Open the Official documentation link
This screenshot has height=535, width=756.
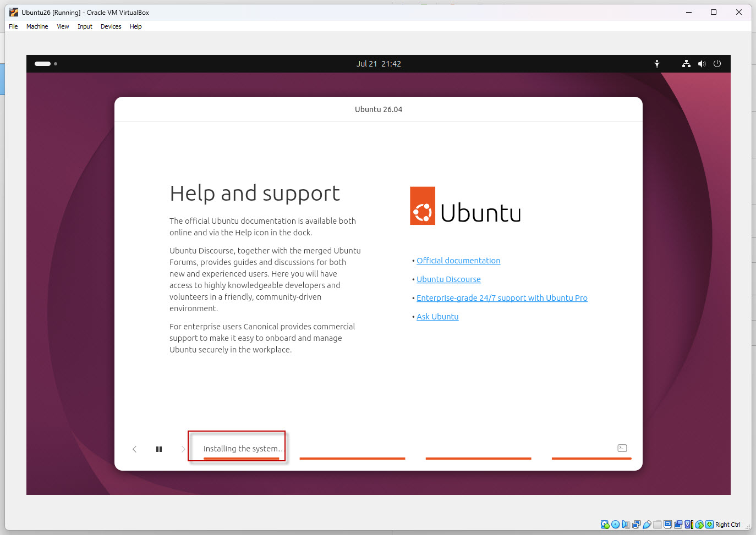click(x=458, y=261)
